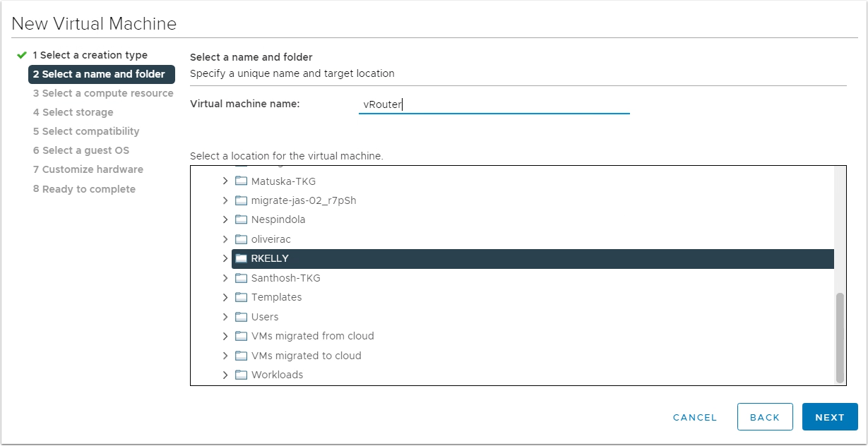Expand the VMs migrated to cloud folder
Screen dimensions: 868x446
pyautogui.click(x=225, y=356)
